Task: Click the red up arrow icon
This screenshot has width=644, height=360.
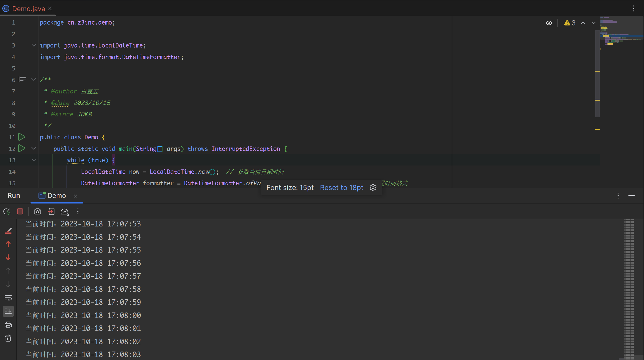Action: [x=8, y=244]
